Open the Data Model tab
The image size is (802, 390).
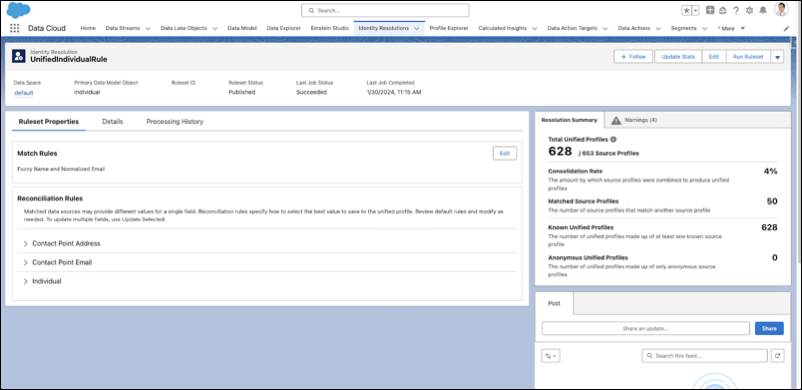pos(242,28)
